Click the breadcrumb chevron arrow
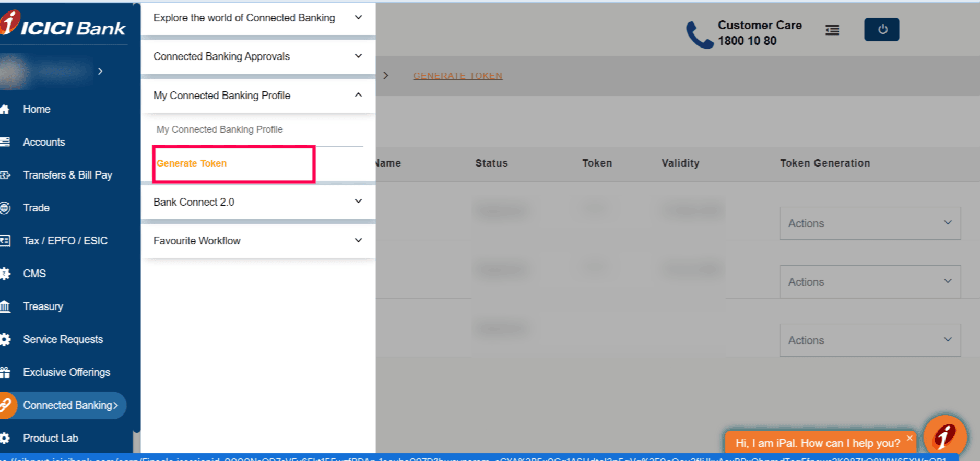This screenshot has height=461, width=980. coord(385,76)
